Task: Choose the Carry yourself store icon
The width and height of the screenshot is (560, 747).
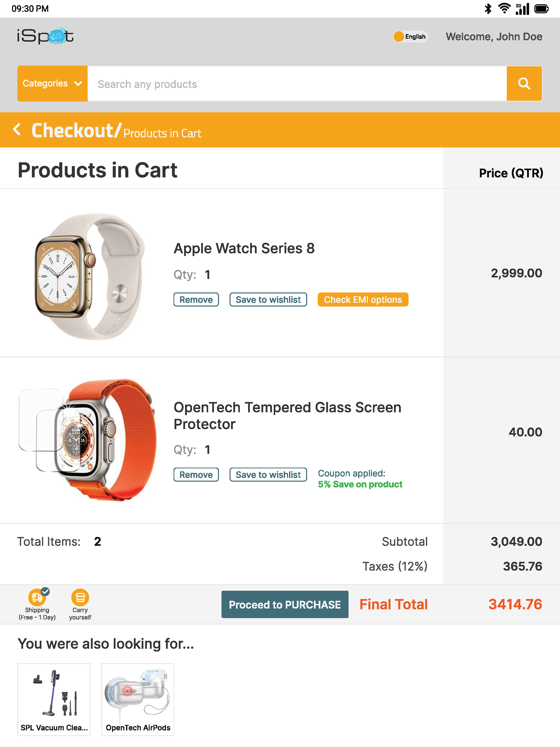Action: pos(80,598)
